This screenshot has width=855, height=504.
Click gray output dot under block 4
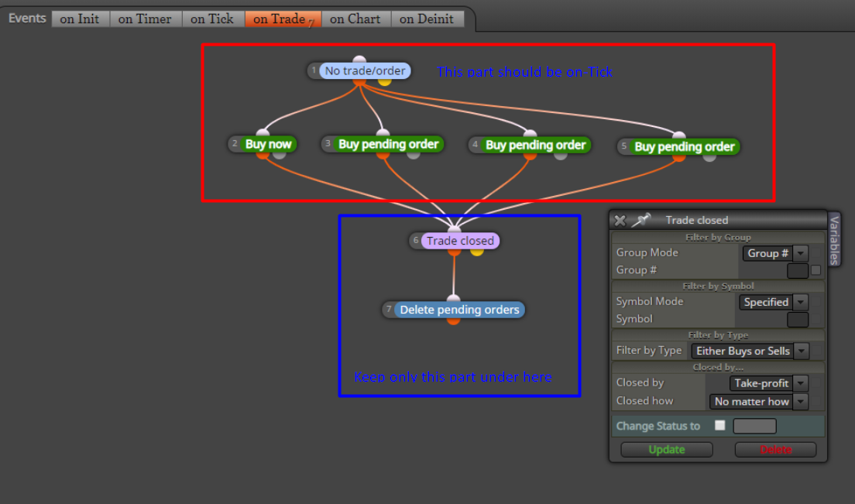click(x=561, y=156)
